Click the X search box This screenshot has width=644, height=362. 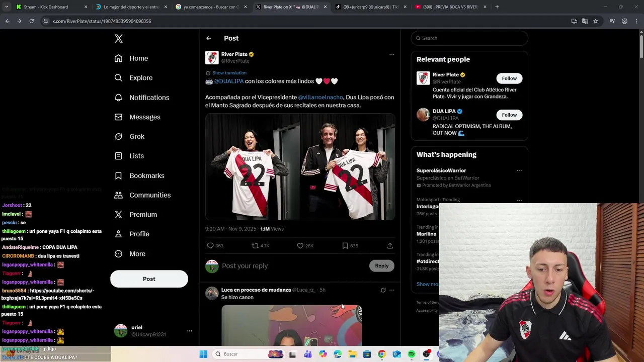click(469, 38)
